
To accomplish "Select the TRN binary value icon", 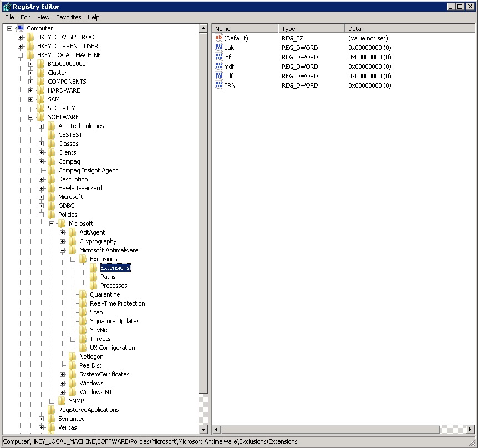I will [218, 85].
